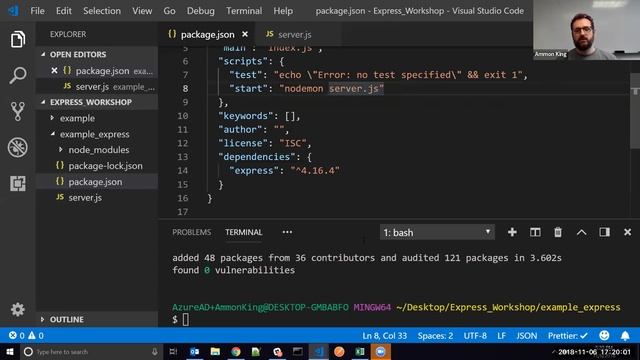The image size is (640, 360).
Task: Close the package.json editor tab
Action: (244, 34)
